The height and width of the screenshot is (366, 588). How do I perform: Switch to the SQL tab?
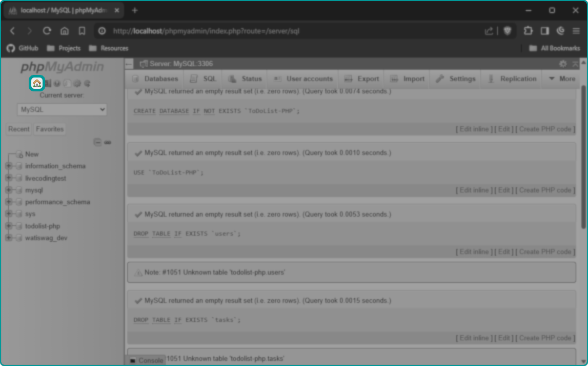pos(203,79)
